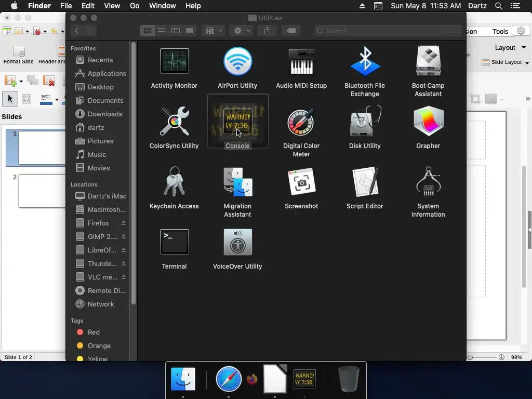Open Grapher app icon
Image resolution: width=532 pixels, height=399 pixels.
point(428,122)
